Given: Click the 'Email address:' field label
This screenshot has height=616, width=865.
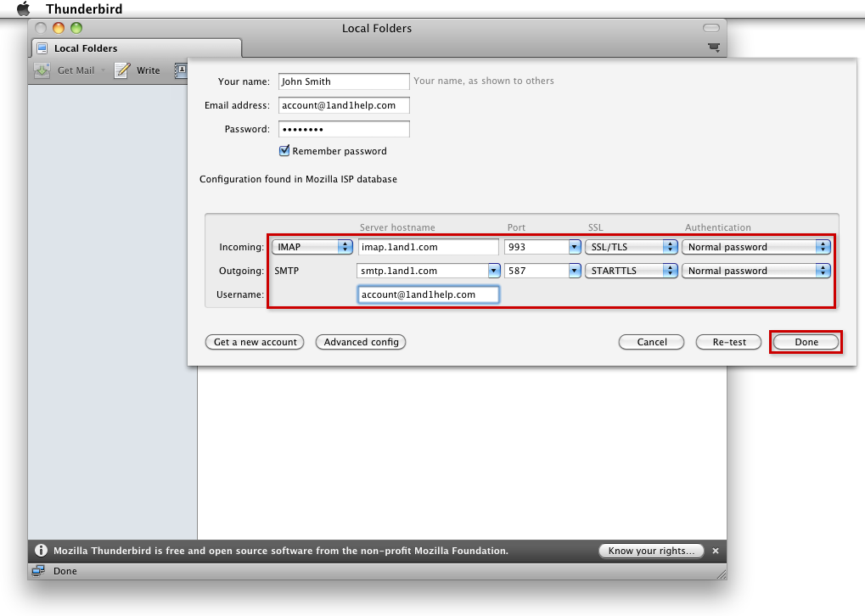Looking at the screenshot, I should 237,105.
